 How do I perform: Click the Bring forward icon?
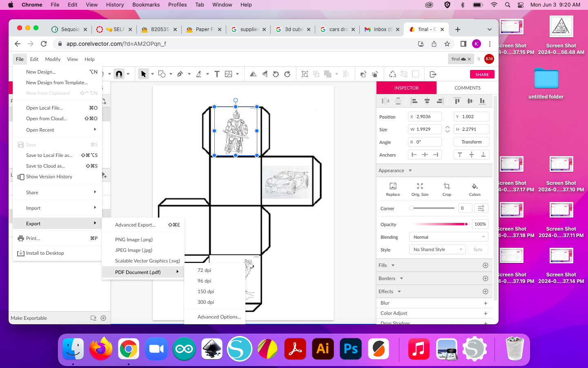click(x=363, y=74)
